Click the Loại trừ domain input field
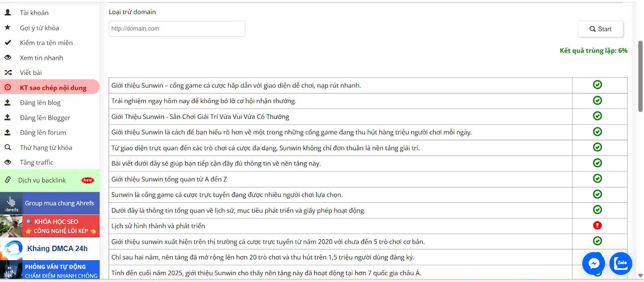Viewport: 644px width, 282px height. click(x=177, y=29)
